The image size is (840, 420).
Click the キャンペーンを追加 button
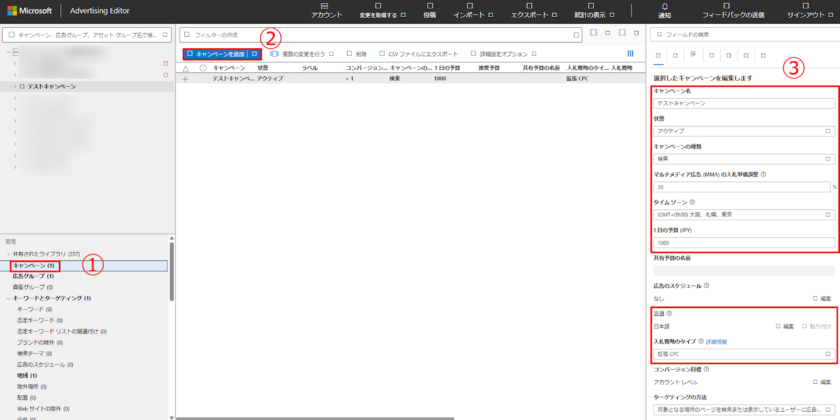point(216,54)
